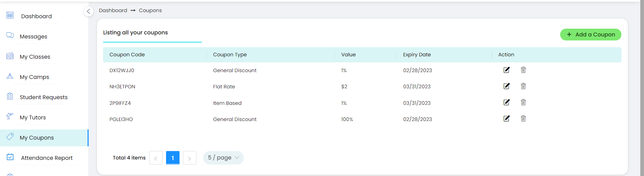Image resolution: width=644 pixels, height=176 pixels.
Task: Go to previous page arrow
Action: [x=156, y=158]
